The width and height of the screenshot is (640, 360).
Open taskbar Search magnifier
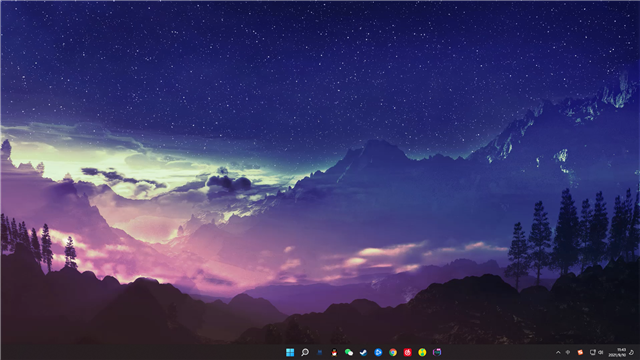(x=305, y=352)
